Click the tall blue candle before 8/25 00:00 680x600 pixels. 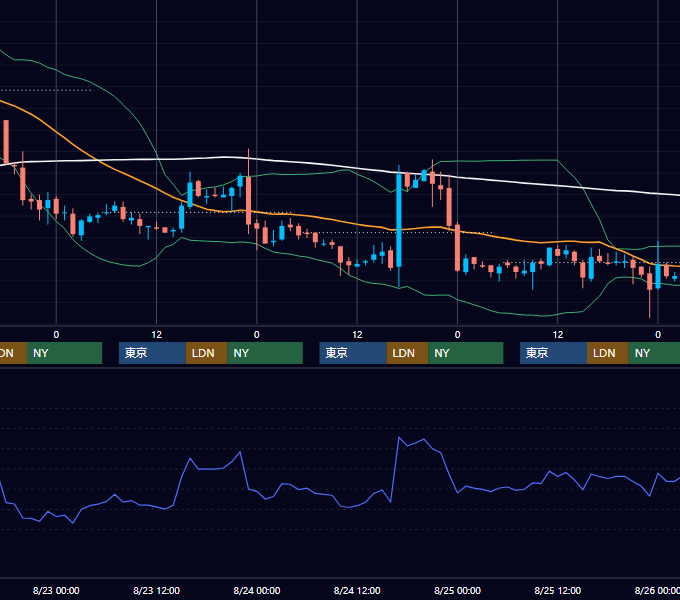[399, 220]
